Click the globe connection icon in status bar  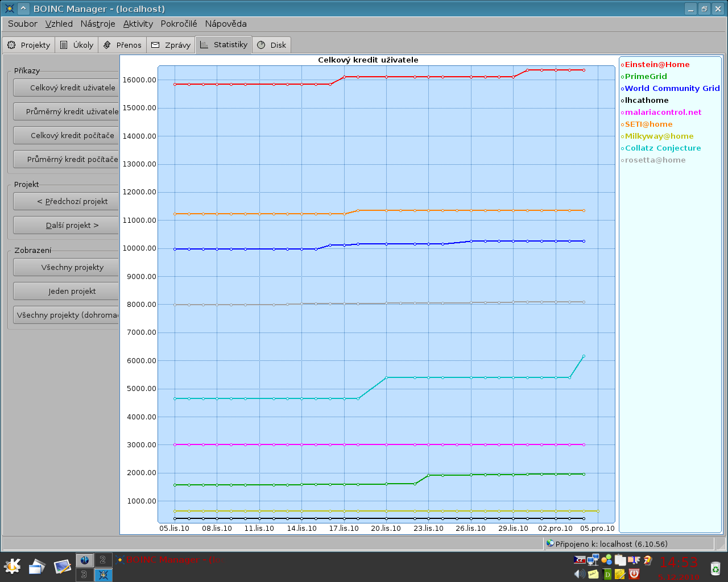click(x=550, y=543)
